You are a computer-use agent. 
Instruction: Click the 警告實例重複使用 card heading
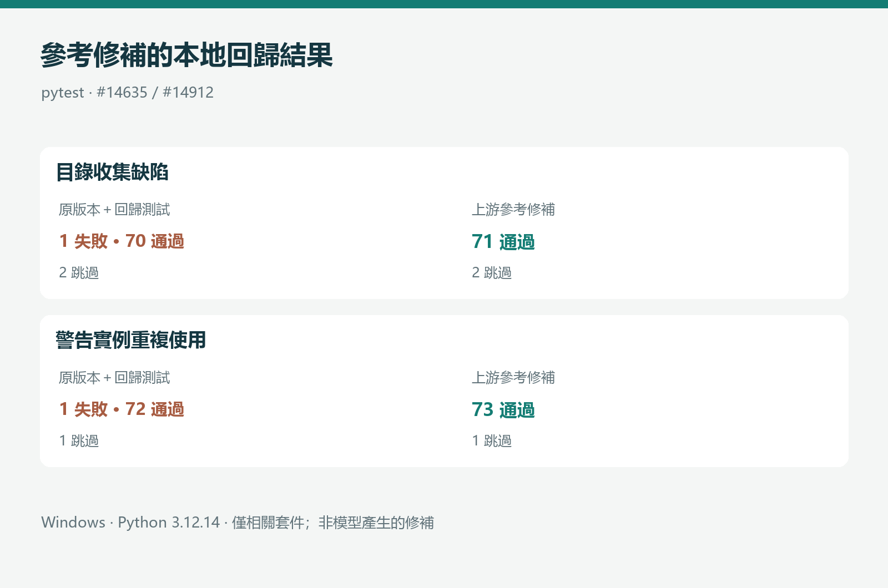pyautogui.click(x=131, y=340)
